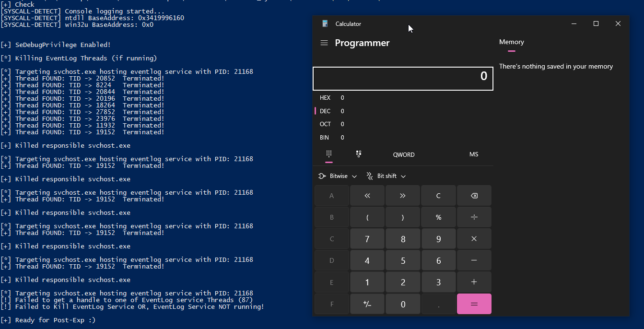Screen dimensions: 644x329
Task: Expand the Bitwise operations dropdown
Action: tap(338, 176)
